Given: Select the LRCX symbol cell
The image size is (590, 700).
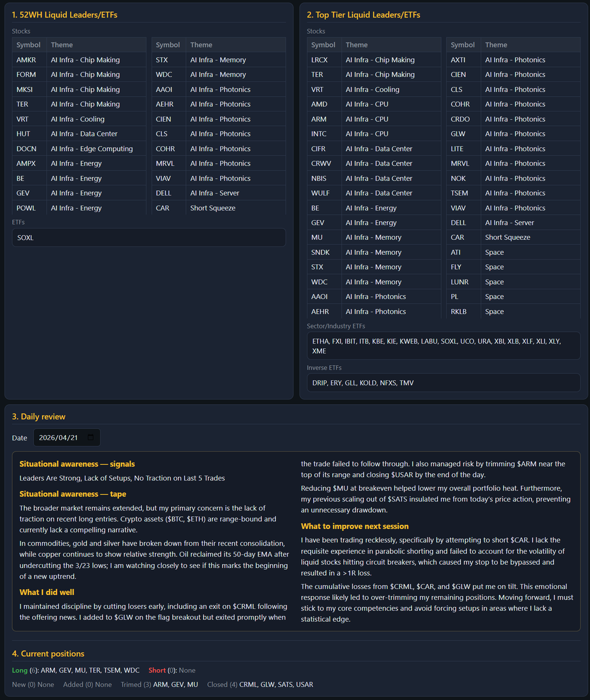Looking at the screenshot, I should tap(324, 60).
